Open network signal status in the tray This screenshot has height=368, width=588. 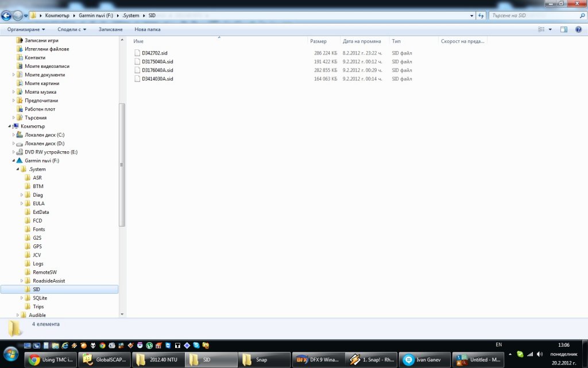pos(530,354)
